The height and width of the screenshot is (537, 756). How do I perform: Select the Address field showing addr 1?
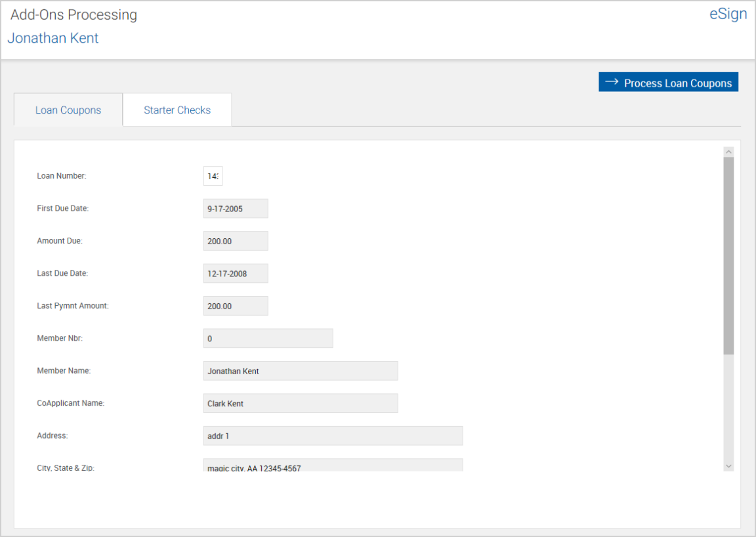tap(333, 436)
